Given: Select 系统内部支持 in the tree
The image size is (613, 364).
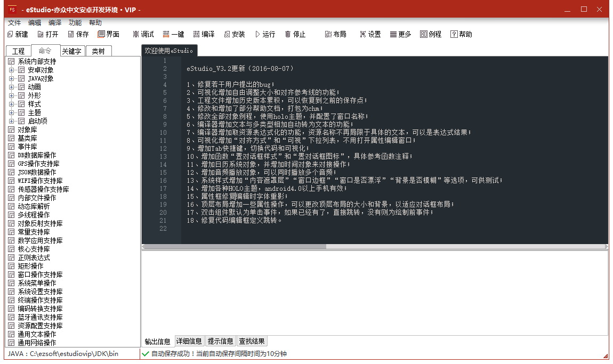Looking at the screenshot, I should point(37,61).
